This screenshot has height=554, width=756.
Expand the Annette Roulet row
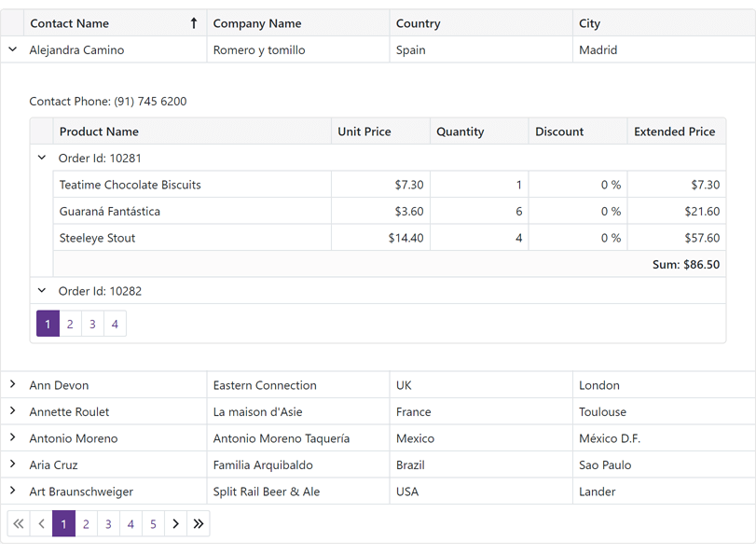point(12,411)
